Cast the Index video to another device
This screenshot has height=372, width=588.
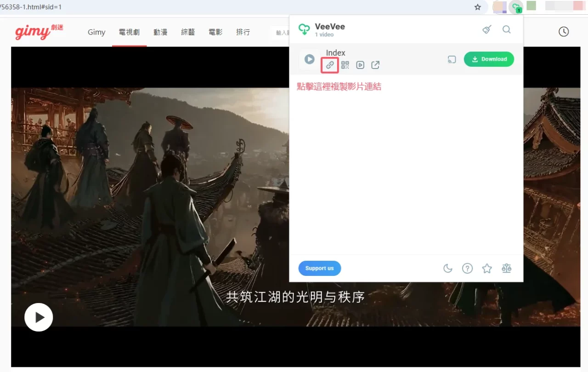452,59
